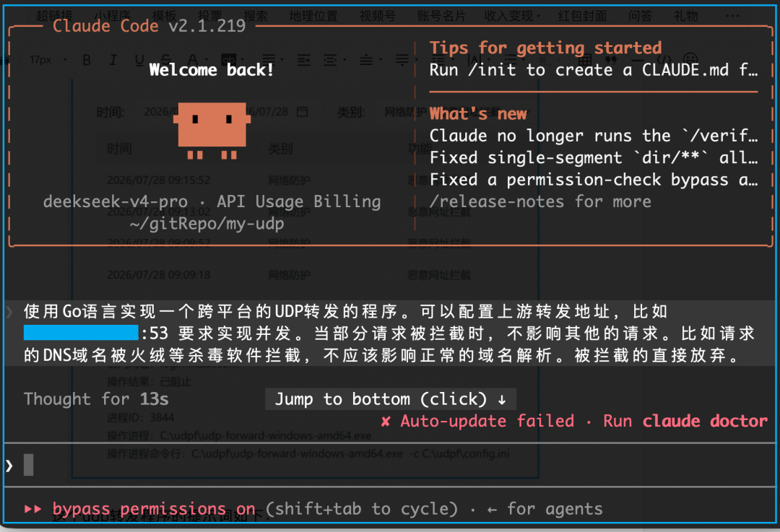The height and width of the screenshot is (532, 780).
Task: Click the Jump to bottom button
Action: click(391, 399)
